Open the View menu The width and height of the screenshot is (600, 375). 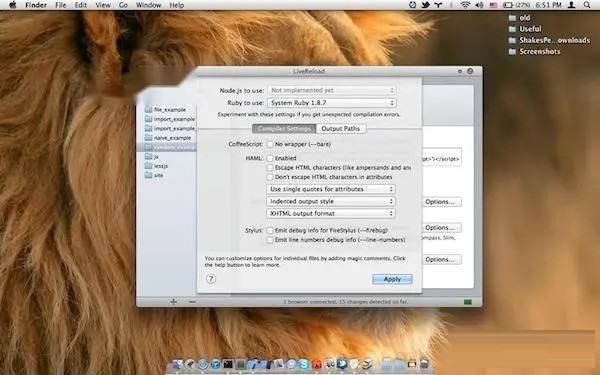tap(103, 5)
